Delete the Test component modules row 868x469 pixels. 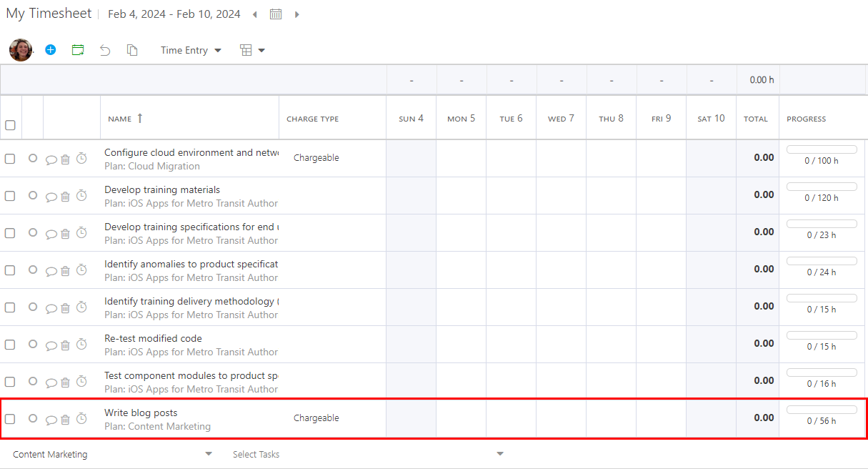[65, 382]
